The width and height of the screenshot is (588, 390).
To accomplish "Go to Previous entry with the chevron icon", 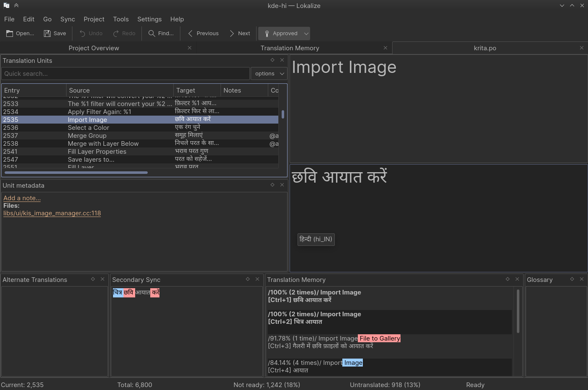I will [190, 33].
